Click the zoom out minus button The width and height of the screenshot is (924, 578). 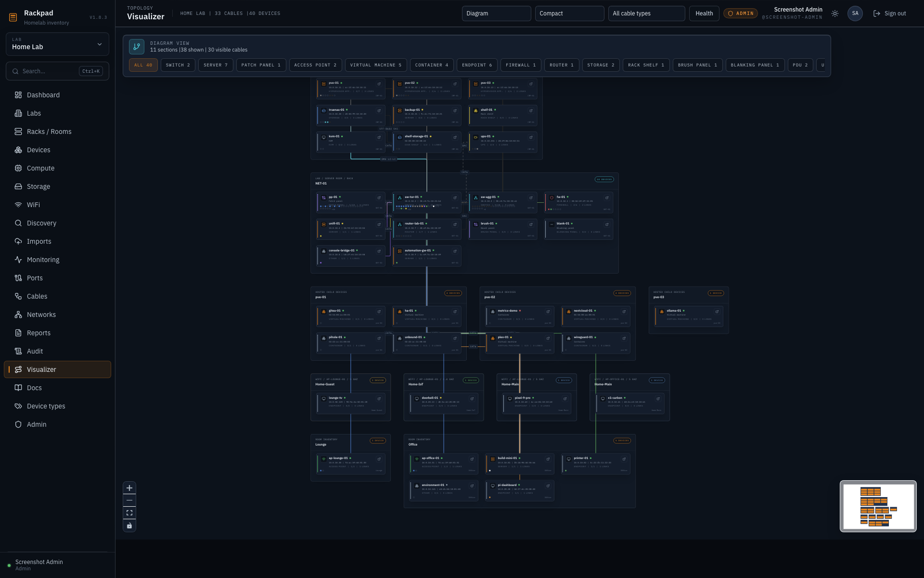click(x=129, y=500)
